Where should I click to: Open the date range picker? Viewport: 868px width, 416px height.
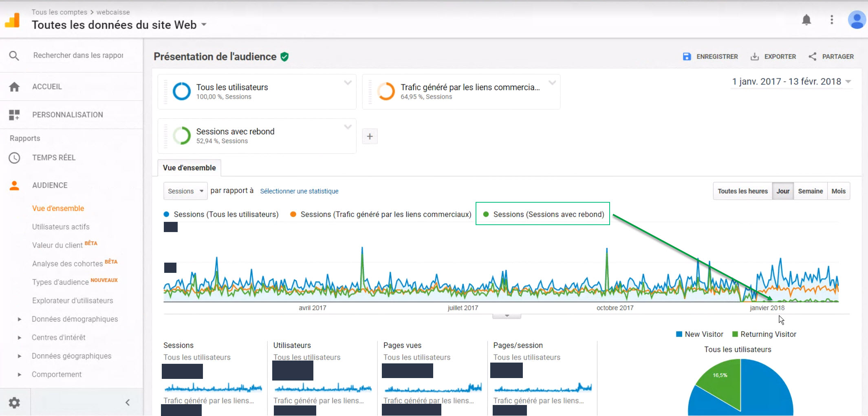(x=791, y=82)
